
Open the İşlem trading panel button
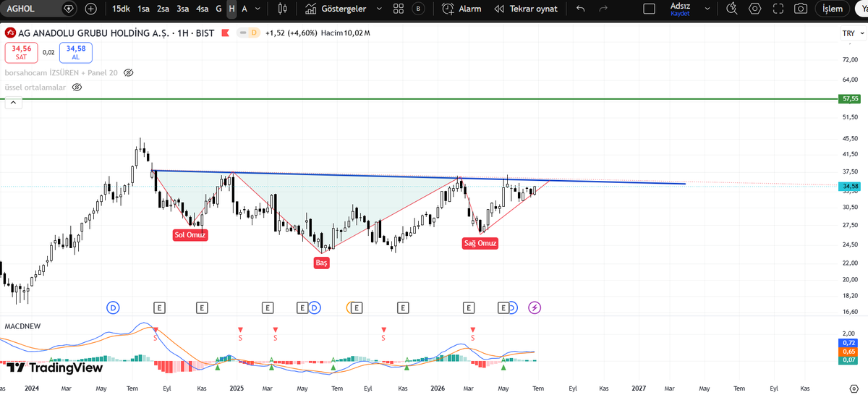833,9
